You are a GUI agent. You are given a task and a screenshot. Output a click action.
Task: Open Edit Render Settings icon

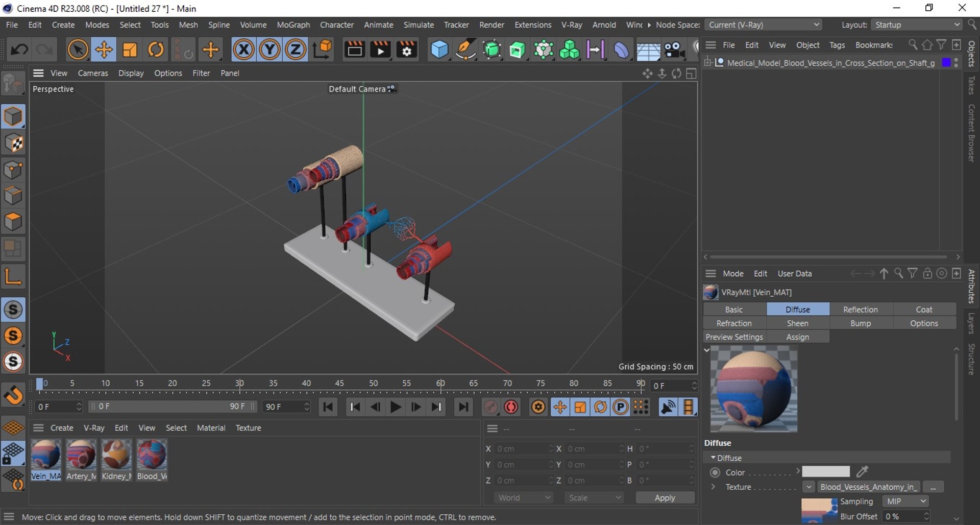(x=407, y=50)
